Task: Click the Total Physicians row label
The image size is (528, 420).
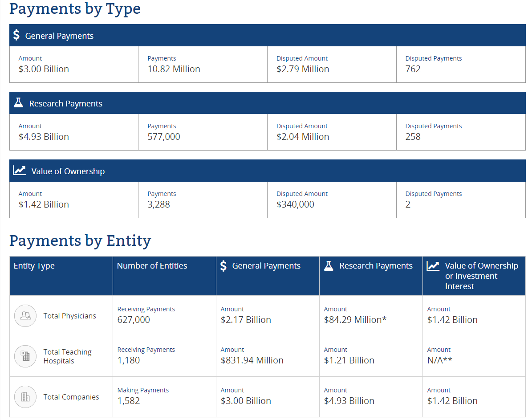Action: coord(69,316)
